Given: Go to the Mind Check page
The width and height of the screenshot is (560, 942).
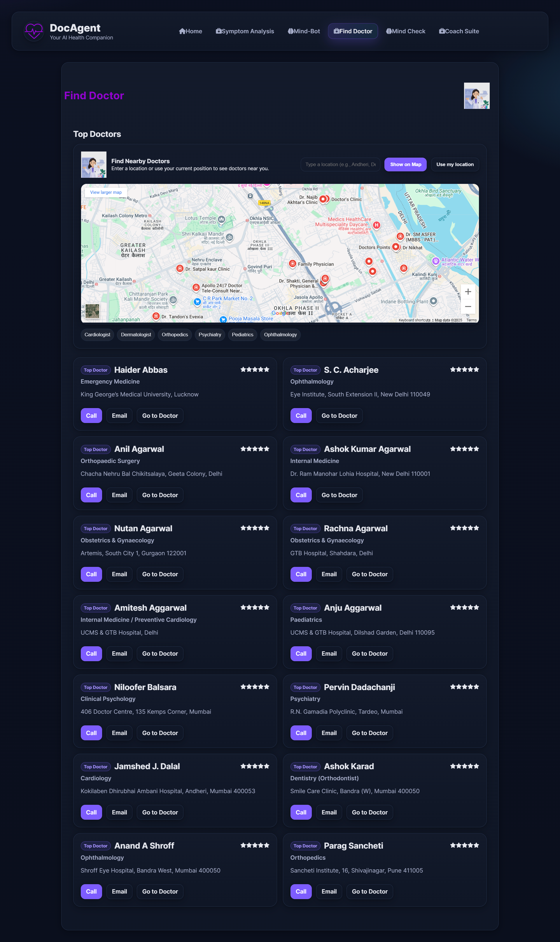Looking at the screenshot, I should [x=406, y=31].
